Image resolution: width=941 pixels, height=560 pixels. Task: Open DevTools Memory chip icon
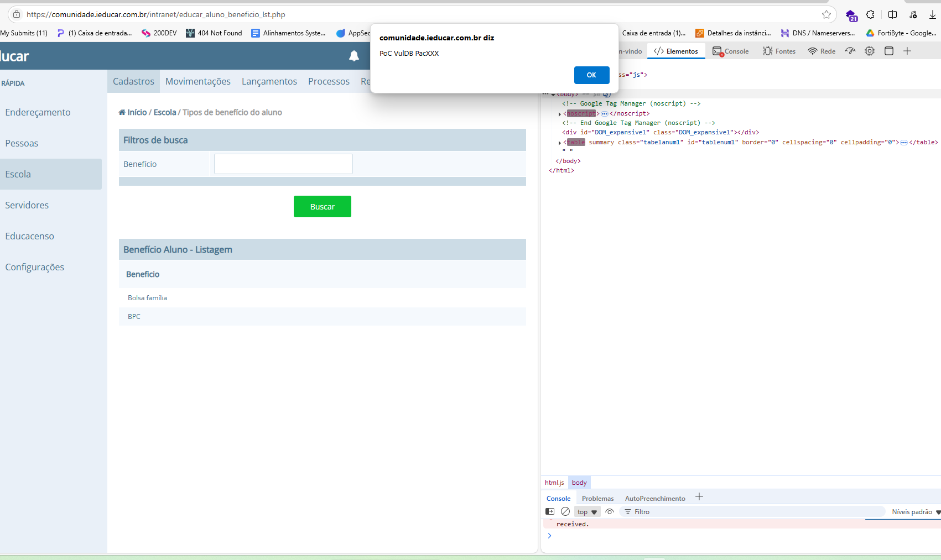pos(870,51)
